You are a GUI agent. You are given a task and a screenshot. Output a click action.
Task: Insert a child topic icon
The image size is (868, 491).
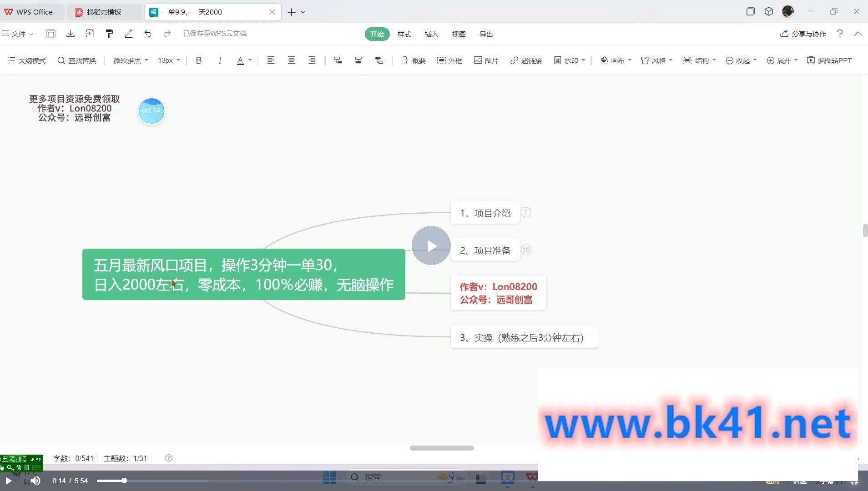[x=338, y=60]
